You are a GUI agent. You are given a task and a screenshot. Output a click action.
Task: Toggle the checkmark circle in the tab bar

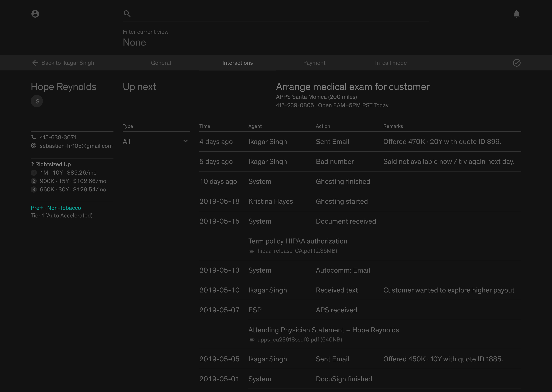coord(517,63)
